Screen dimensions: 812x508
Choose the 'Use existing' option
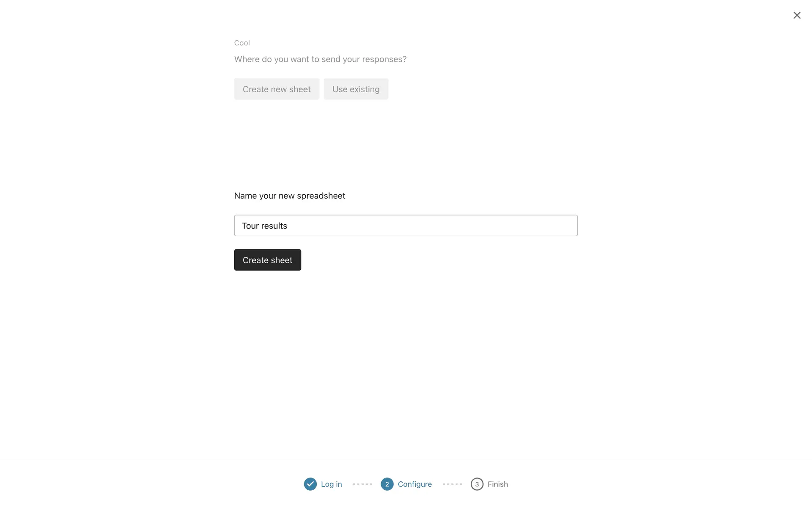click(356, 89)
